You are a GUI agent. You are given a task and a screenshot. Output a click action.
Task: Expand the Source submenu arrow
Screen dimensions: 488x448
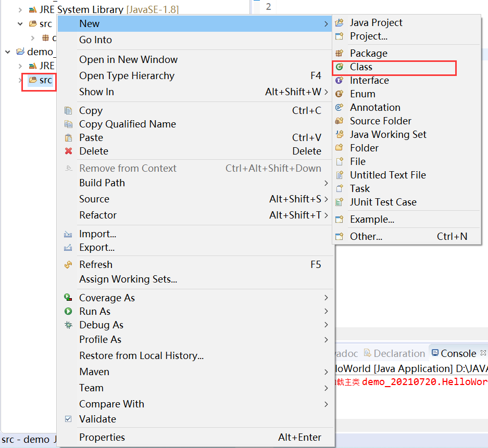click(326, 199)
